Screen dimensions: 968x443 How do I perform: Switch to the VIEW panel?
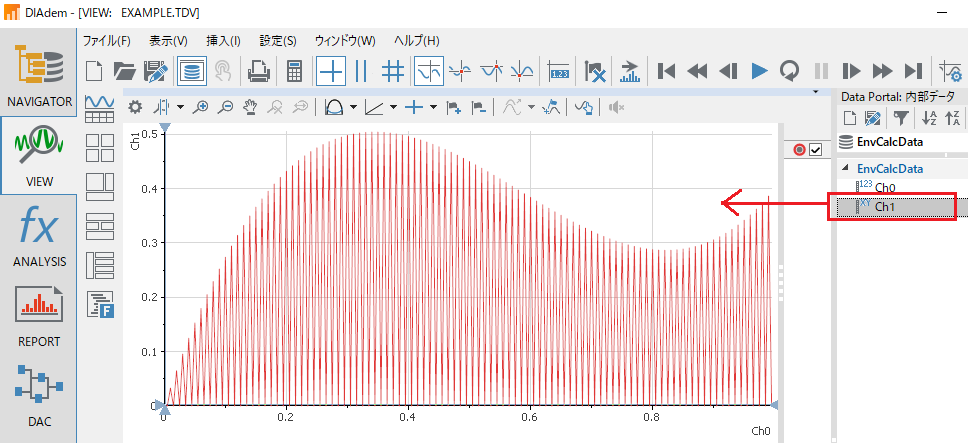(39, 154)
